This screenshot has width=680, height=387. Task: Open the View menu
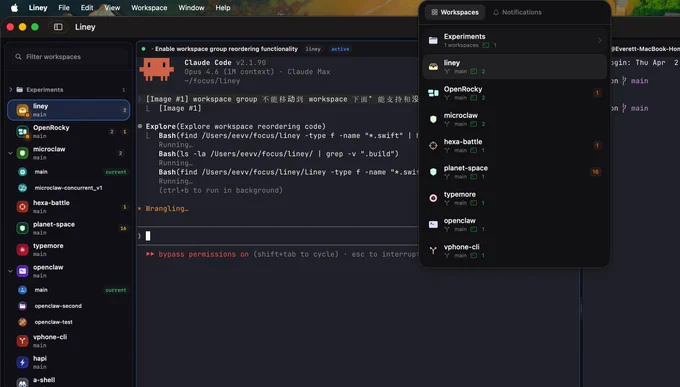112,8
